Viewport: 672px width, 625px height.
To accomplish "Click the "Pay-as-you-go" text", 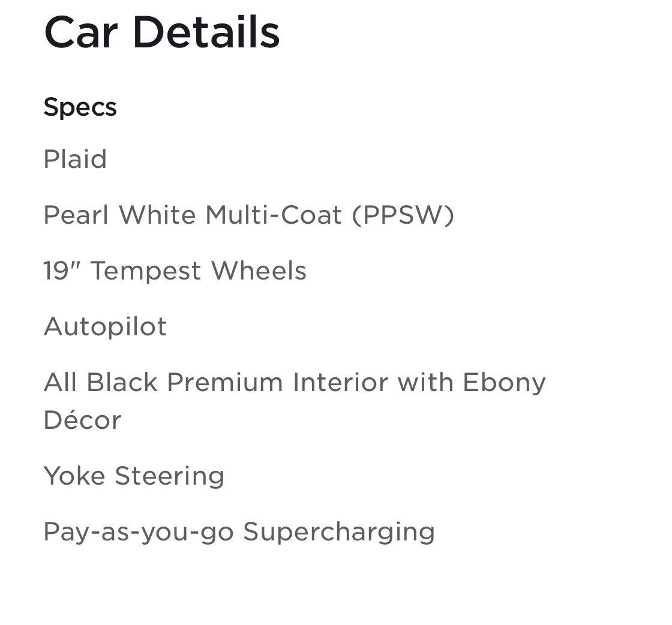I will (138, 532).
